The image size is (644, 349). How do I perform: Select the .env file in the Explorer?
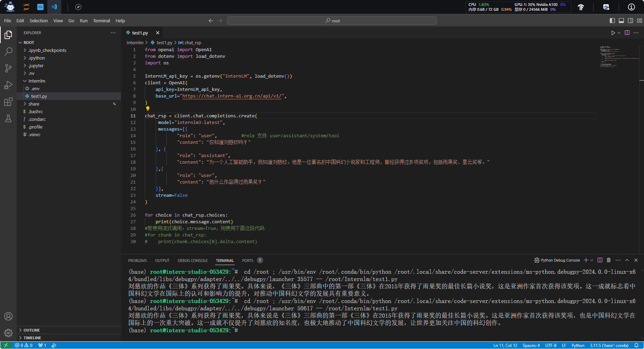(69, 88)
